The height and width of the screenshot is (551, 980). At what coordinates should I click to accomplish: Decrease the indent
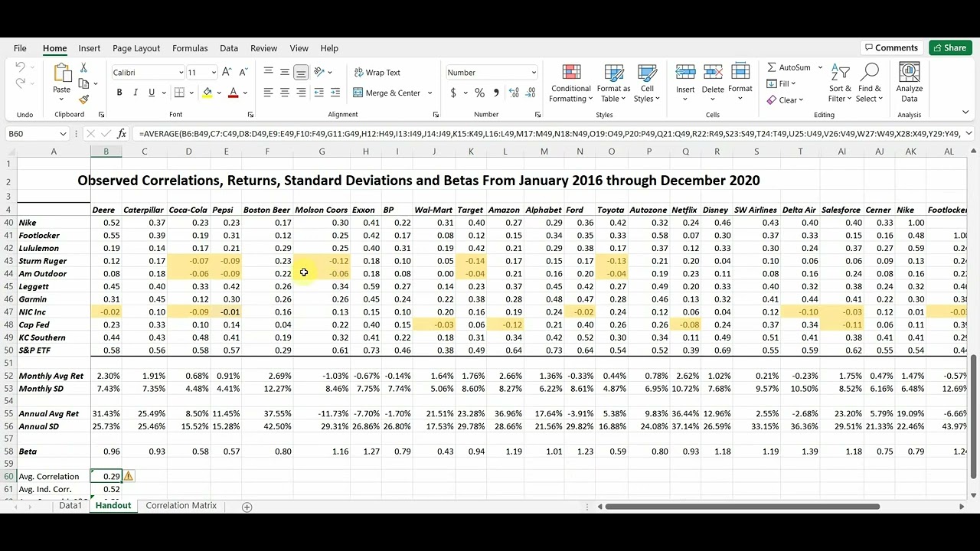click(319, 93)
